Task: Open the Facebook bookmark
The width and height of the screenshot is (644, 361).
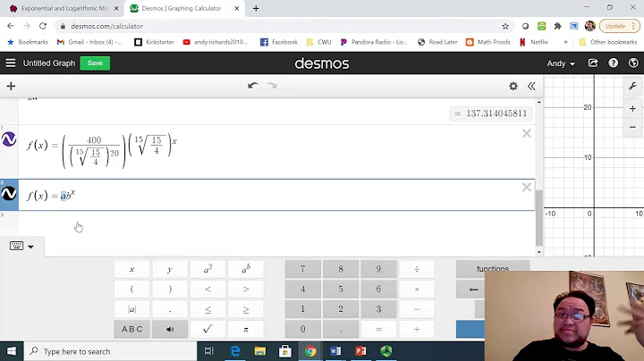Action: coord(279,42)
